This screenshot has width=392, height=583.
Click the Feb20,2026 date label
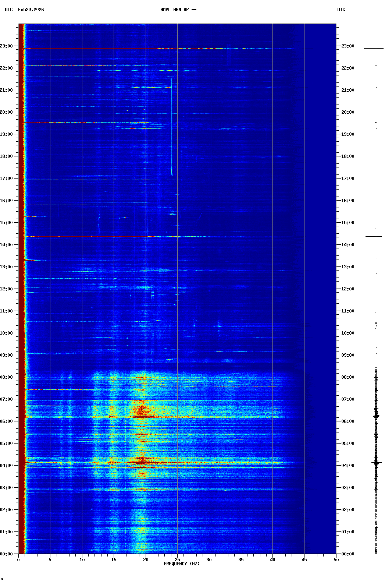31,10
